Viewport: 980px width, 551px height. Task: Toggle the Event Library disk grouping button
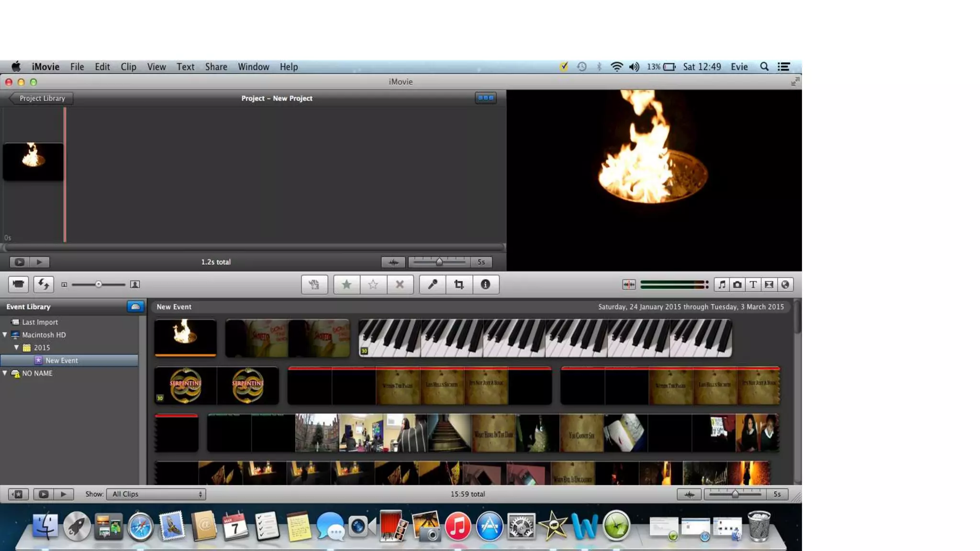tap(135, 307)
